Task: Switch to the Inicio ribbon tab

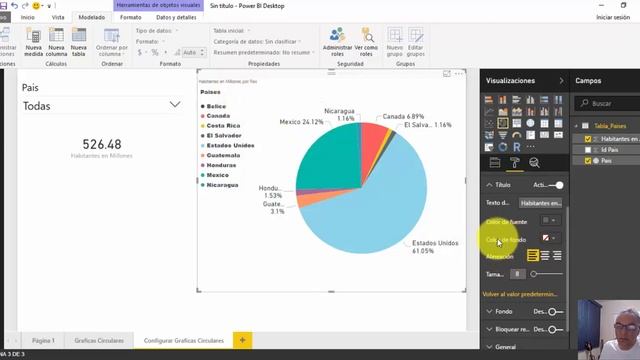Action: click(x=28, y=17)
